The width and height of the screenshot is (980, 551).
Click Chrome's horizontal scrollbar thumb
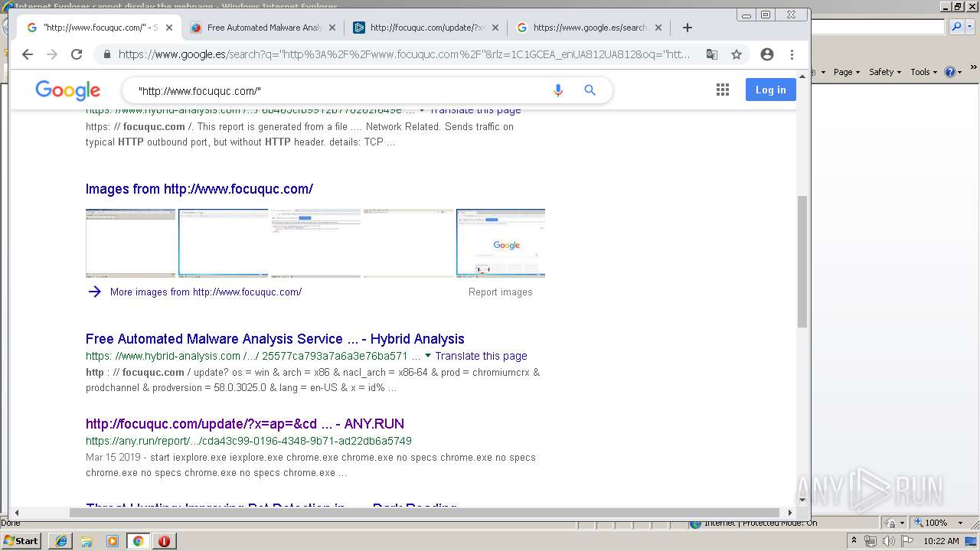click(424, 513)
